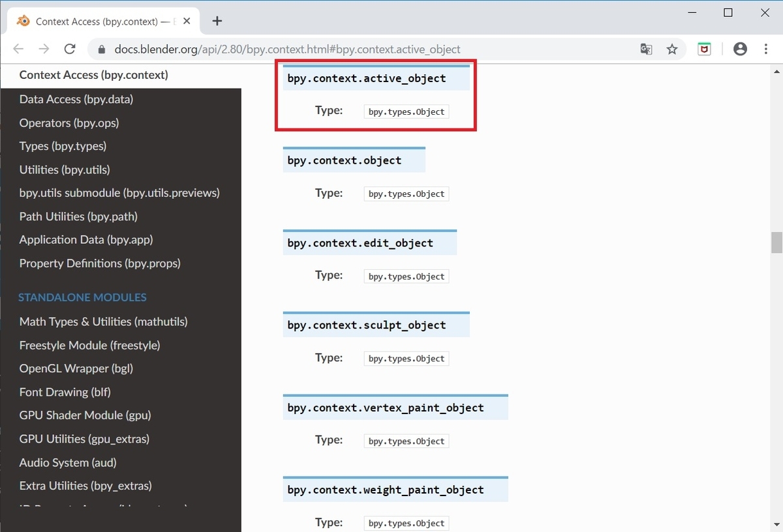Click the browser forward arrow
783x532 pixels.
coord(44,49)
